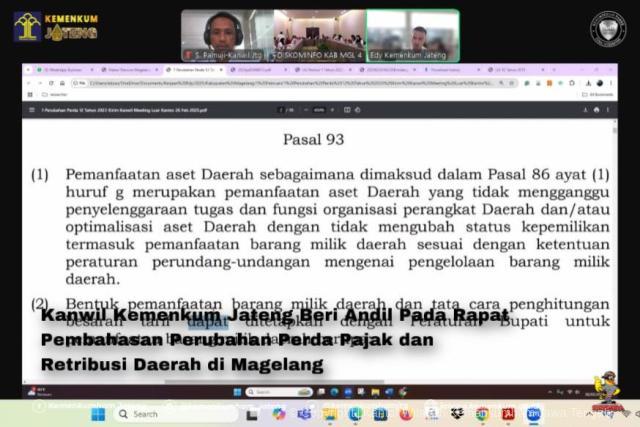Screen dimensions: 640x427
Task: Click the Windows Start button
Action: click(x=98, y=413)
